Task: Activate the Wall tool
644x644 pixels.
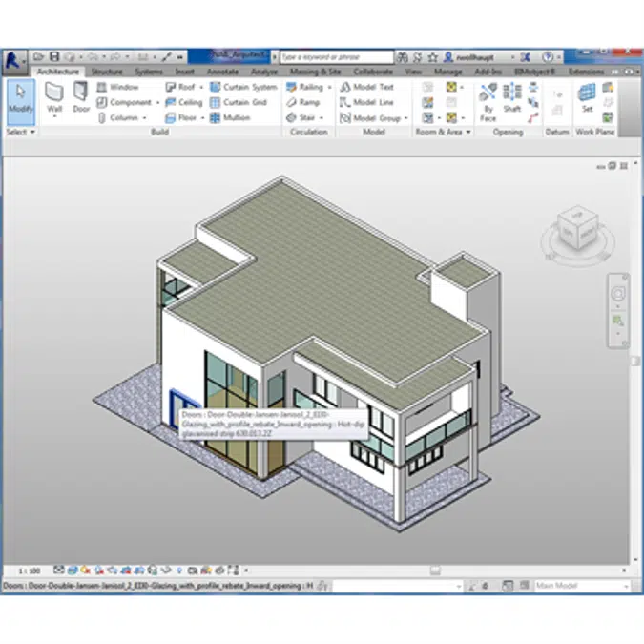Action: click(54, 99)
